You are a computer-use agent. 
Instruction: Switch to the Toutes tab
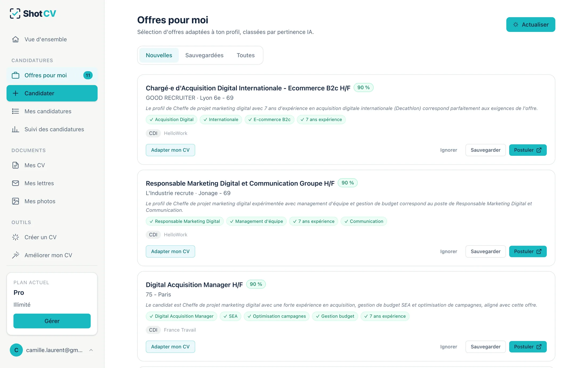tap(246, 55)
